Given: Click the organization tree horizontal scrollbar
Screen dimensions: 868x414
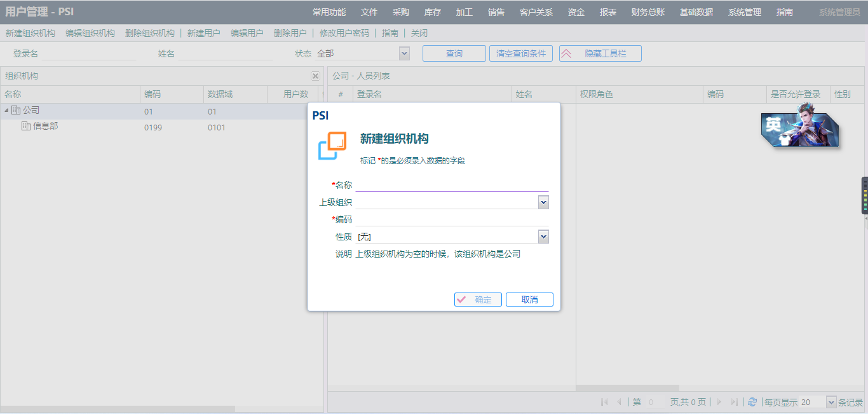Looking at the screenshot, I should (x=118, y=409).
